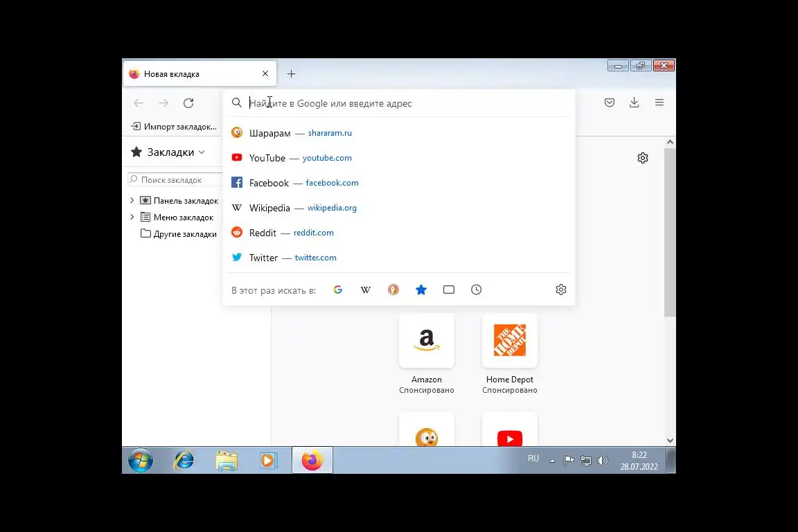This screenshot has width=798, height=532.
Task: Select Facebook suggestion facebook.com
Action: pyautogui.click(x=399, y=183)
